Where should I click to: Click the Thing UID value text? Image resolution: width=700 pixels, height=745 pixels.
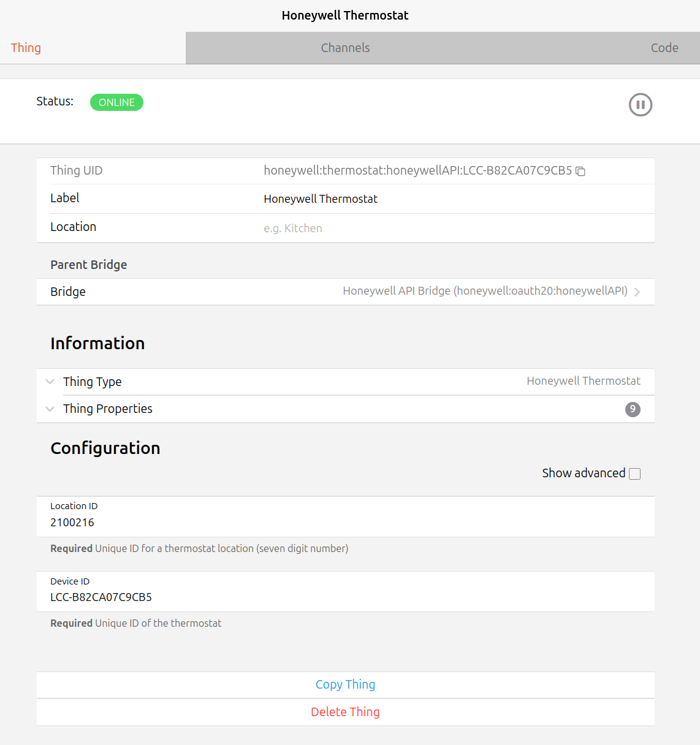click(x=417, y=171)
